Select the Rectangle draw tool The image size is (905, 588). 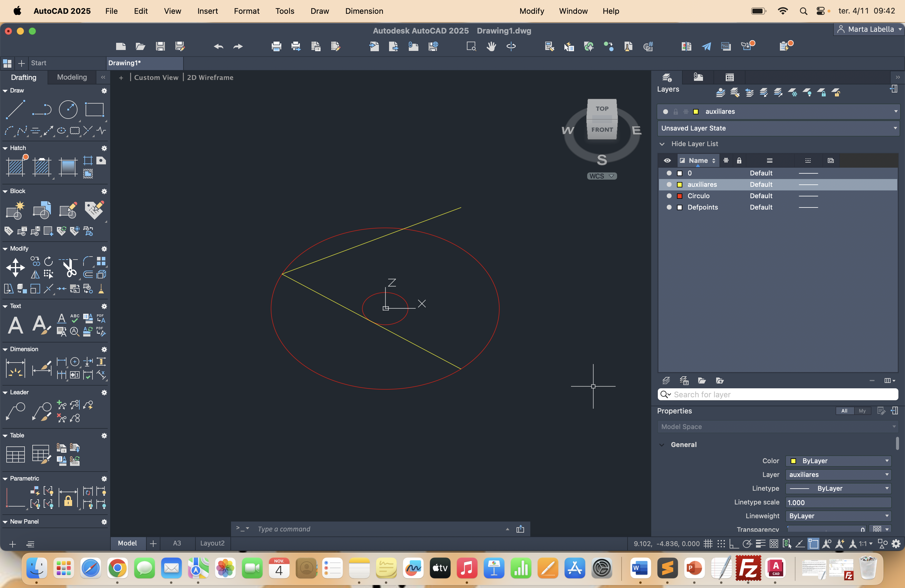click(94, 110)
